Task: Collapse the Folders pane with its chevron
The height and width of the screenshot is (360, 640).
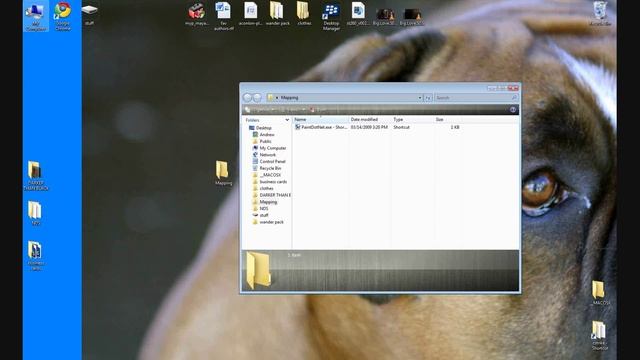Action: [287, 120]
